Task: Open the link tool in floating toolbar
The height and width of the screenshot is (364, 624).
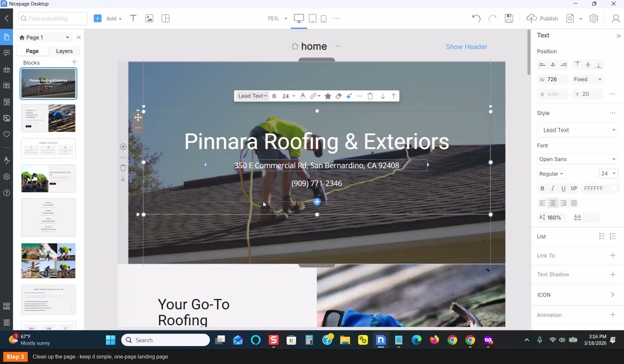Action: click(315, 96)
